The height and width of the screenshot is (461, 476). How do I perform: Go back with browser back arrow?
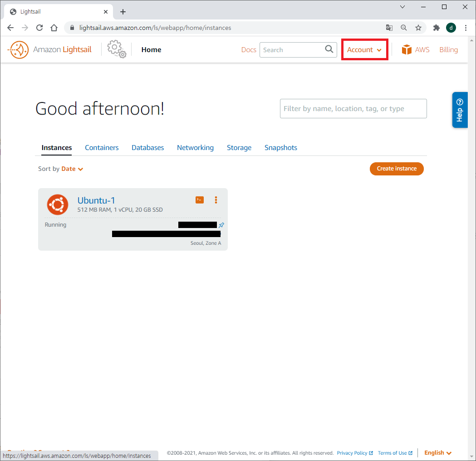tap(10, 28)
